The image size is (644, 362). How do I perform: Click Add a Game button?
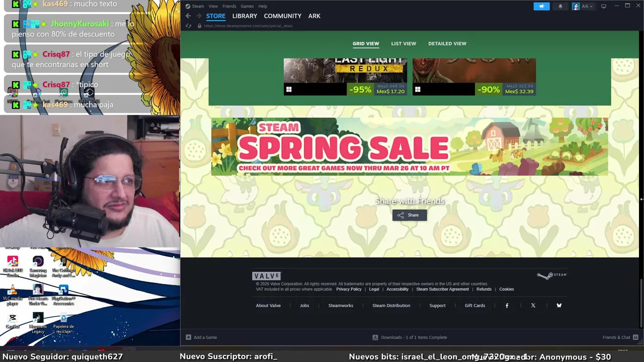click(x=201, y=337)
